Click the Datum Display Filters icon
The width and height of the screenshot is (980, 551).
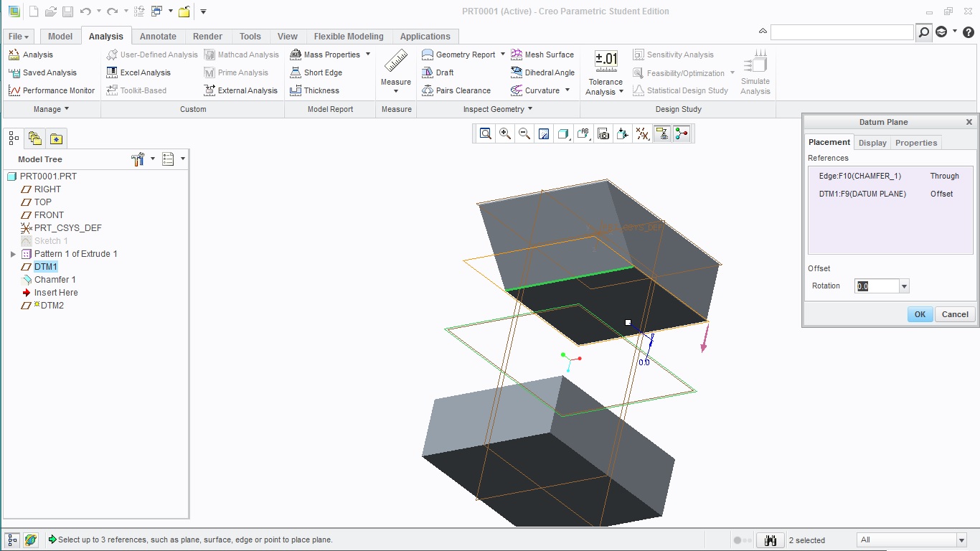click(x=623, y=133)
